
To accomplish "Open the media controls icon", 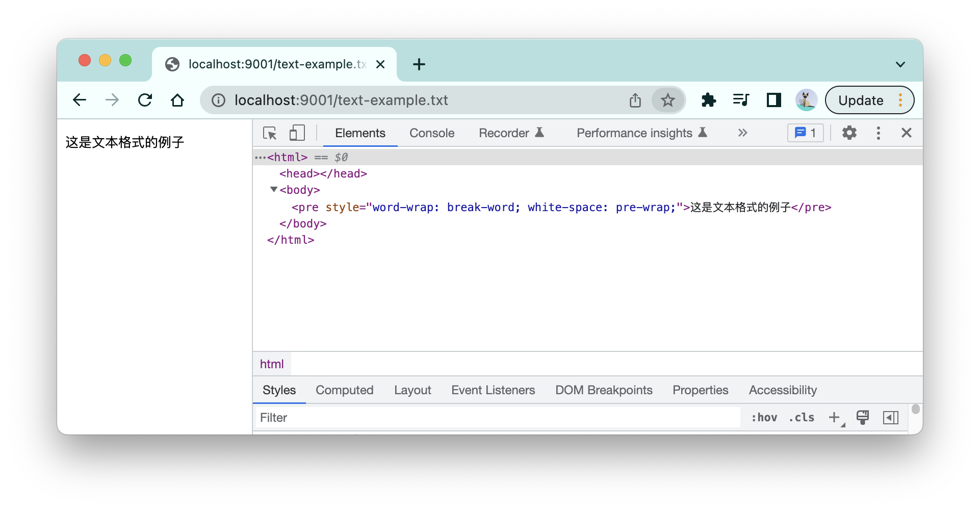I will tap(741, 100).
